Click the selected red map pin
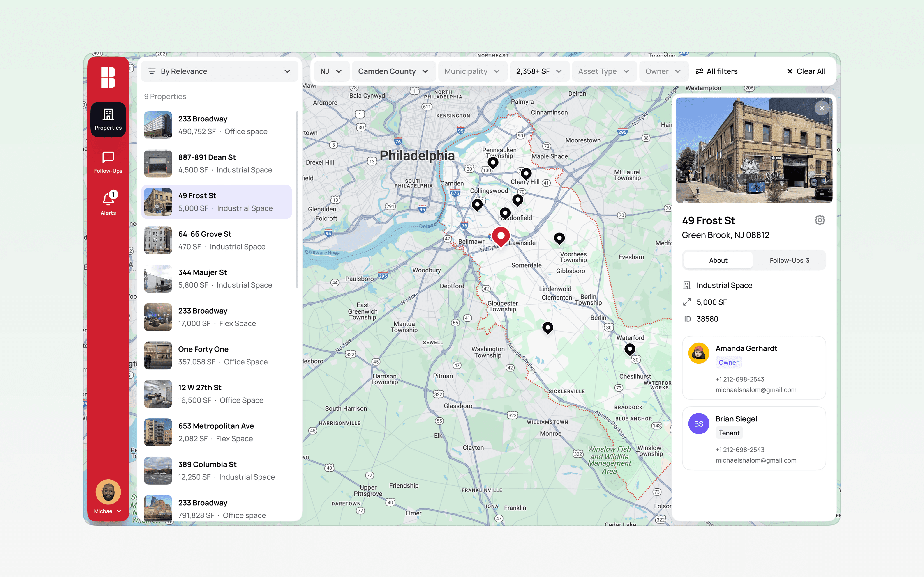This screenshot has height=577, width=924. (x=501, y=236)
